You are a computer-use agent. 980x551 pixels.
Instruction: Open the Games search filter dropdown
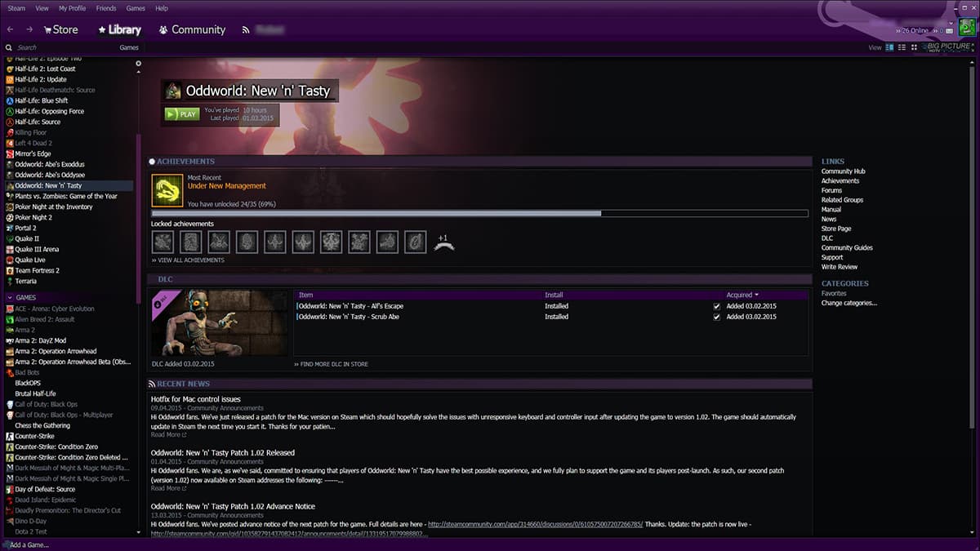click(129, 47)
